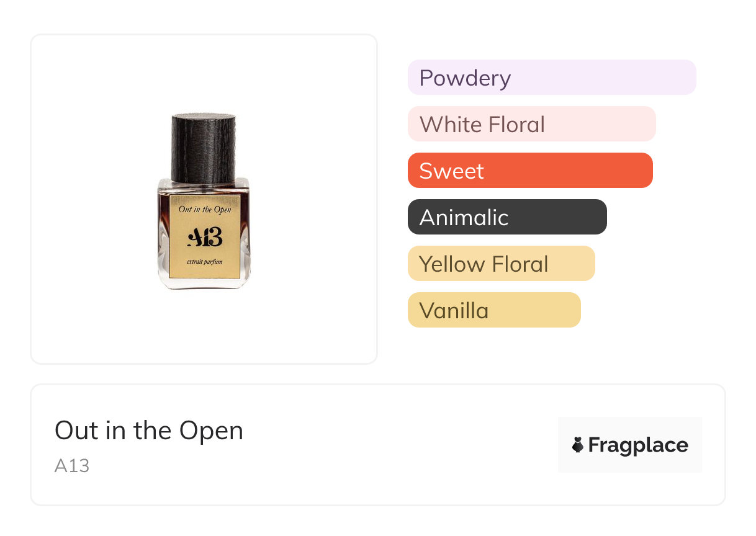Choose the orange Sweet accord bar
Viewport: 756px width, 536px height.
click(x=529, y=171)
